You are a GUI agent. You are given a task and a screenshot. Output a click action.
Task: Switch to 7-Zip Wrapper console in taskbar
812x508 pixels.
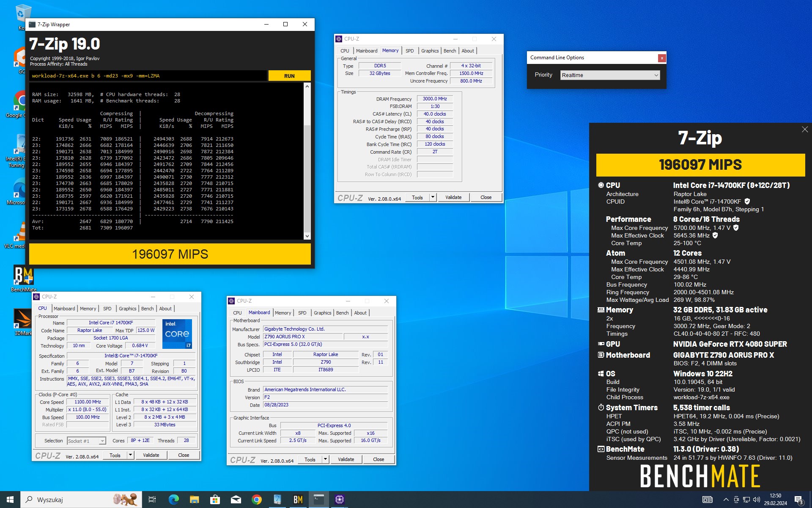[318, 500]
